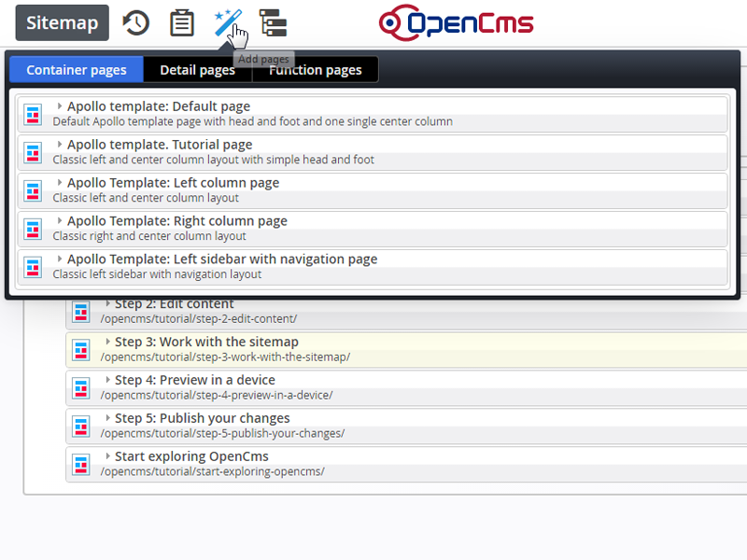Click page icon of Step 3 sitemap row
Viewport: 747px width, 560px height.
(x=81, y=350)
